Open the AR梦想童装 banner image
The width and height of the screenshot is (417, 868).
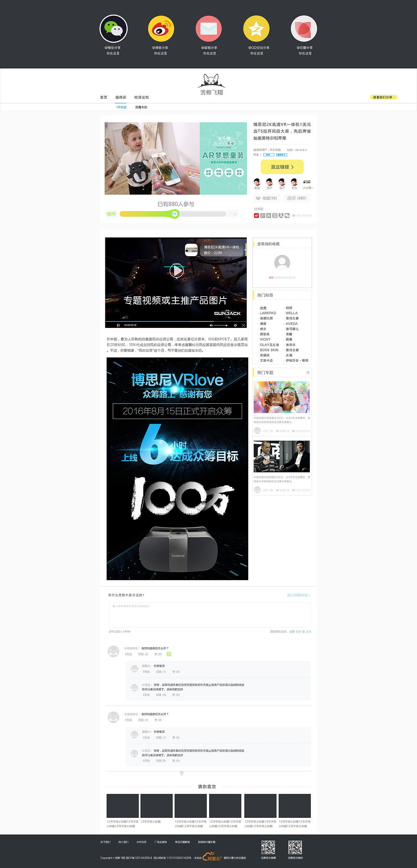coord(176,158)
